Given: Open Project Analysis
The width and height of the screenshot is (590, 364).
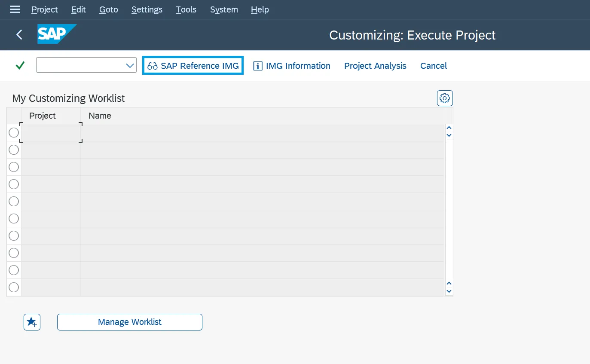Looking at the screenshot, I should 375,65.
